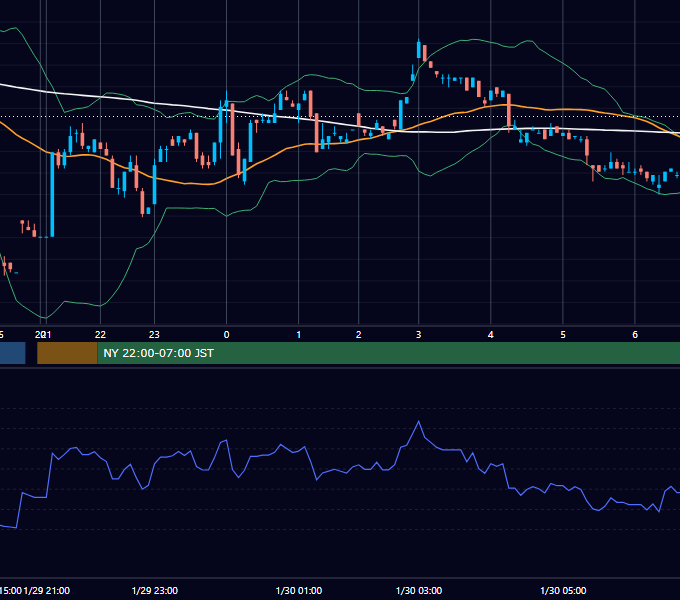Click hour label 6 on upper time axis
The width and height of the screenshot is (680, 600).
(x=635, y=335)
